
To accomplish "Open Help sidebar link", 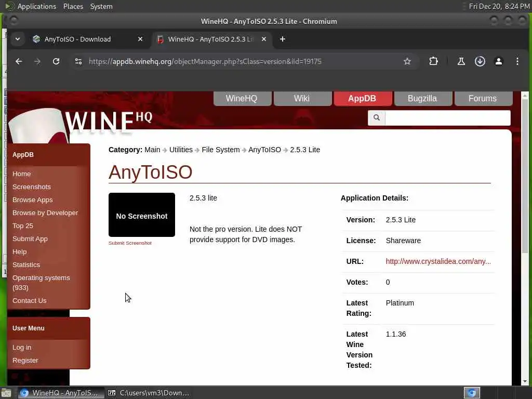I will tap(19, 252).
